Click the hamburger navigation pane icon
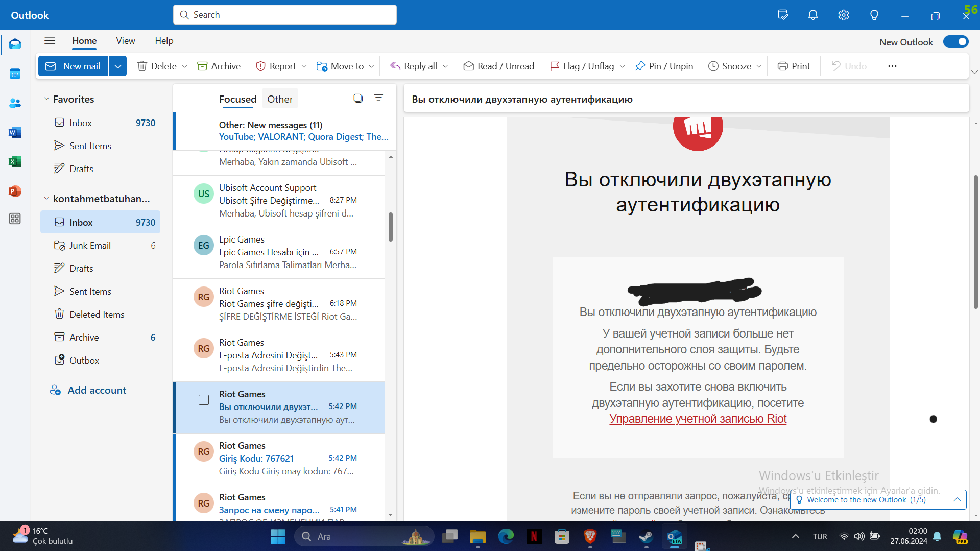This screenshot has width=980, height=551. click(x=50, y=41)
